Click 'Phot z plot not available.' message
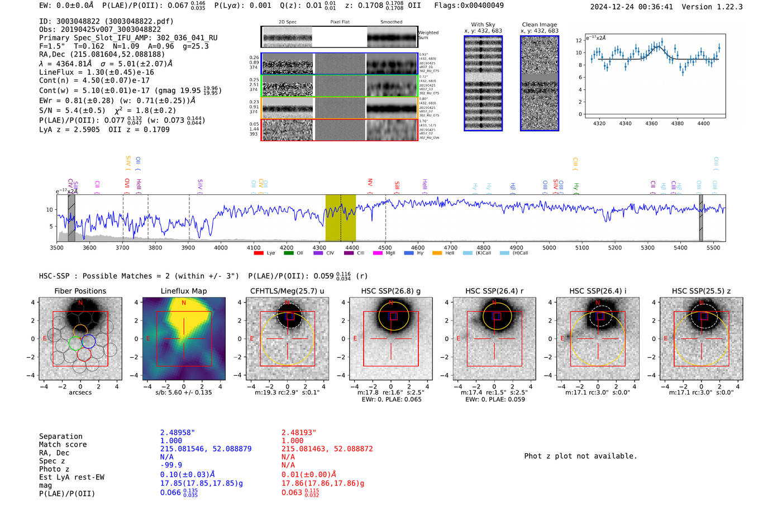Screen dimensions: 782x532 pos(580,456)
